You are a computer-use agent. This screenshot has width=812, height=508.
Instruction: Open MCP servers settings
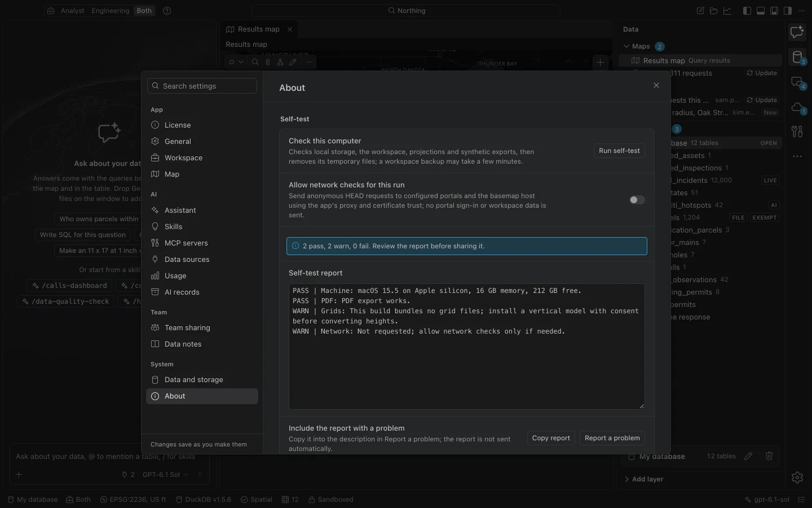[202, 243]
